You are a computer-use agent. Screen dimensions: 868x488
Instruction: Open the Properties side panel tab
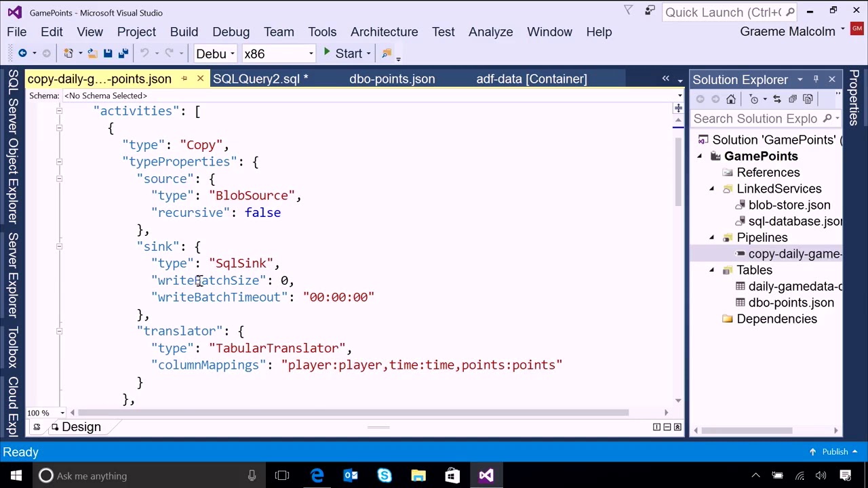[x=854, y=98]
